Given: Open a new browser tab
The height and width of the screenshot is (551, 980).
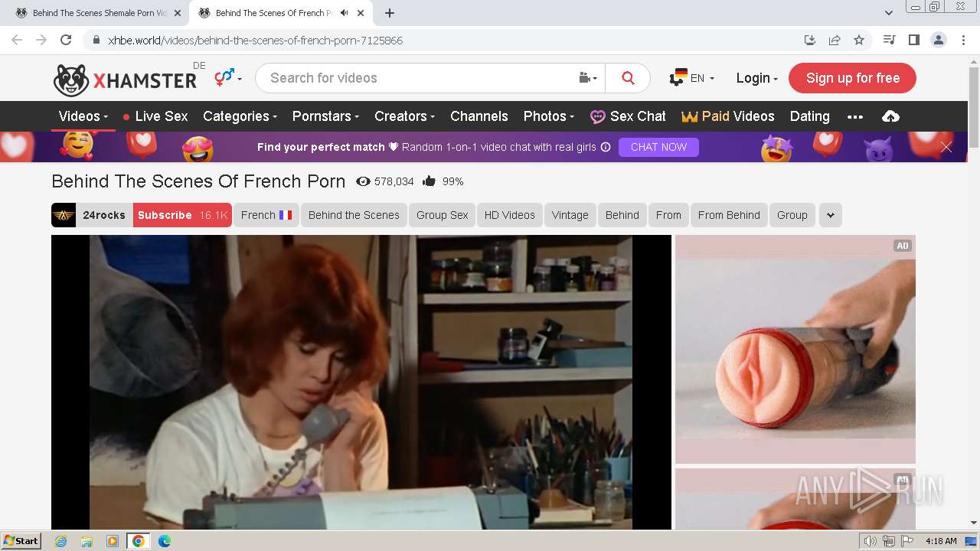Looking at the screenshot, I should point(389,13).
